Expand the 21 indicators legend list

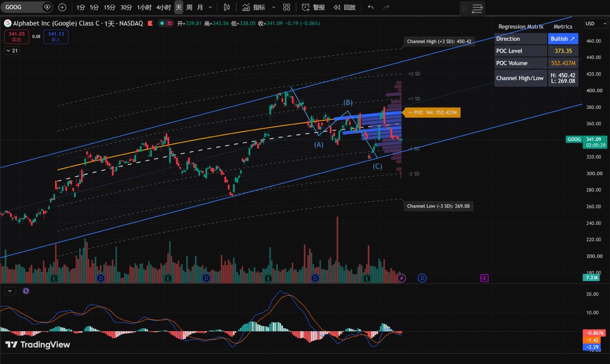[11, 50]
